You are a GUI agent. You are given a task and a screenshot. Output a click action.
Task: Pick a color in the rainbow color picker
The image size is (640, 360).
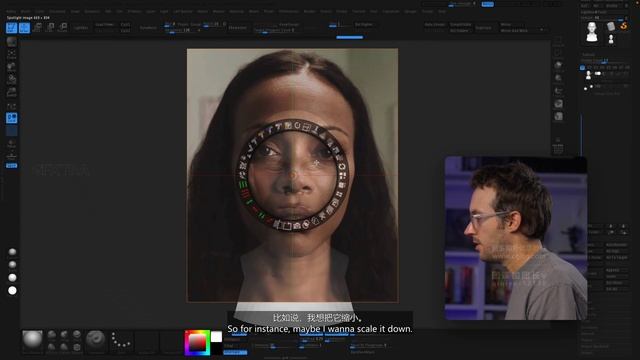(x=197, y=342)
